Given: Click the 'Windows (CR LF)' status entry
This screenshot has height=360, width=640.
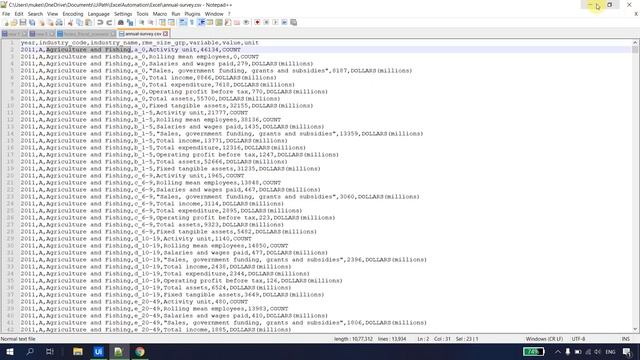Looking at the screenshot, I should [x=544, y=339].
